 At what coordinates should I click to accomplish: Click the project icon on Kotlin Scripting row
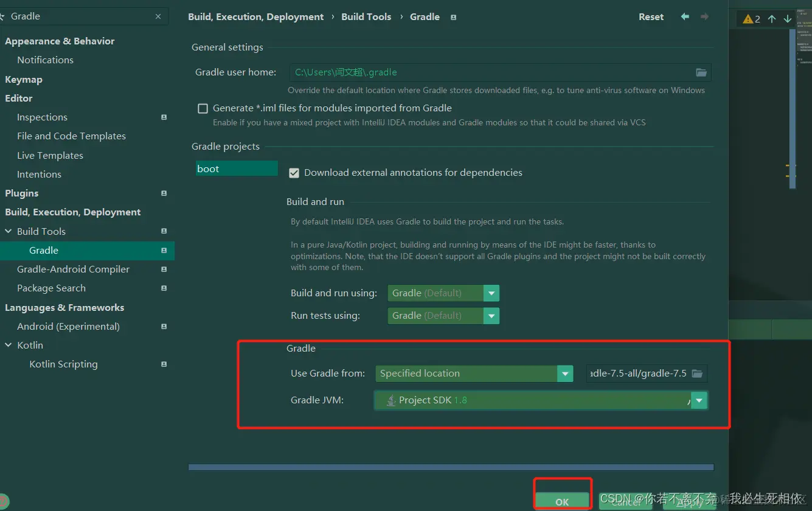pos(164,364)
